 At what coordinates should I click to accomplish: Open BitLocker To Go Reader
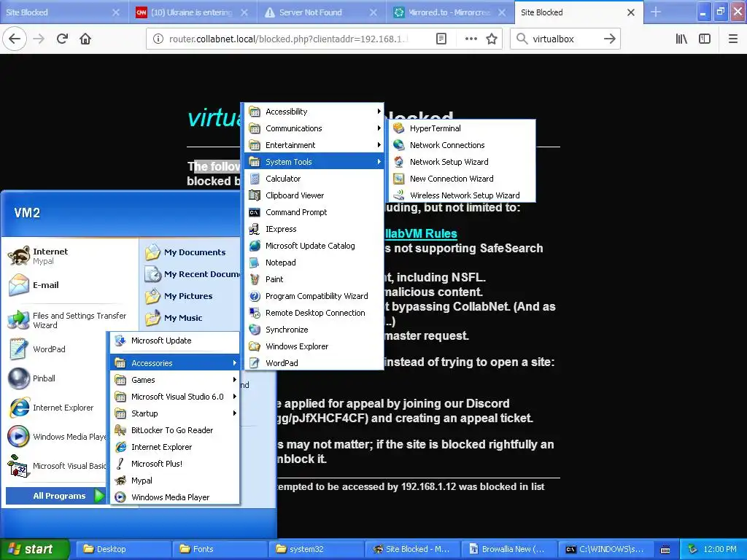[175, 430]
